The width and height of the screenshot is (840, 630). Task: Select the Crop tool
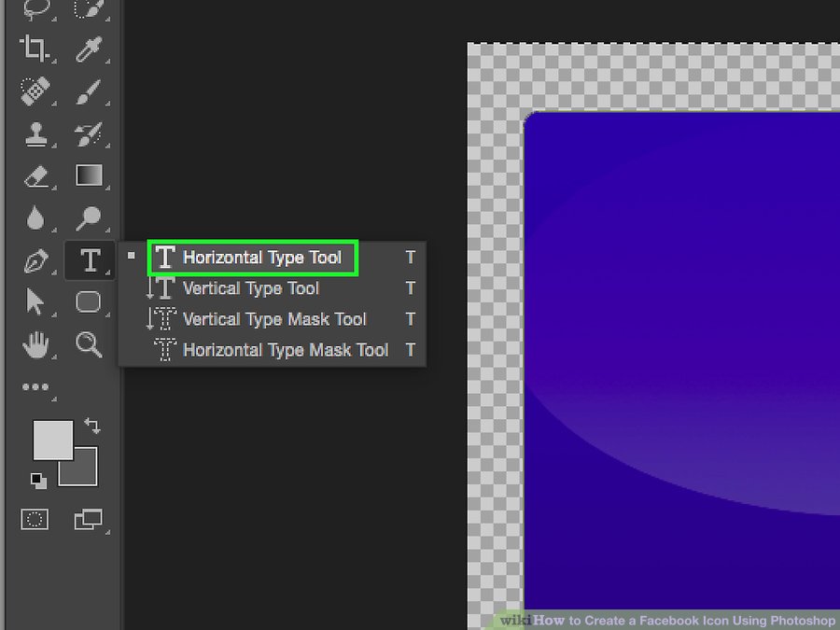35,48
